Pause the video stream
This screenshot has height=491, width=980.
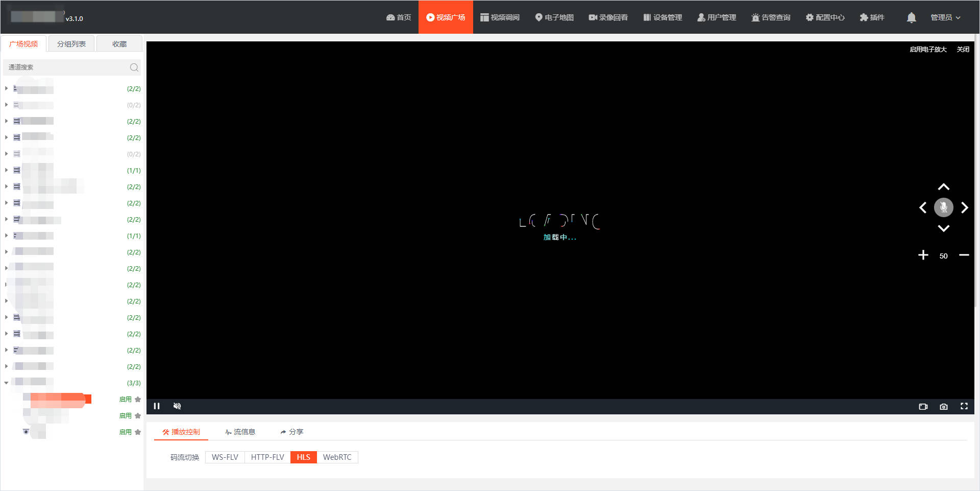click(157, 406)
